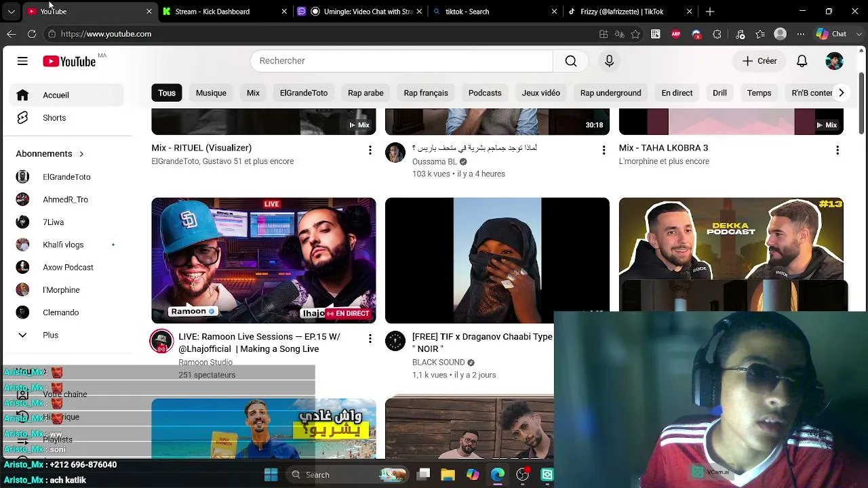
Task: Open File Explorer from the taskbar
Action: (448, 474)
